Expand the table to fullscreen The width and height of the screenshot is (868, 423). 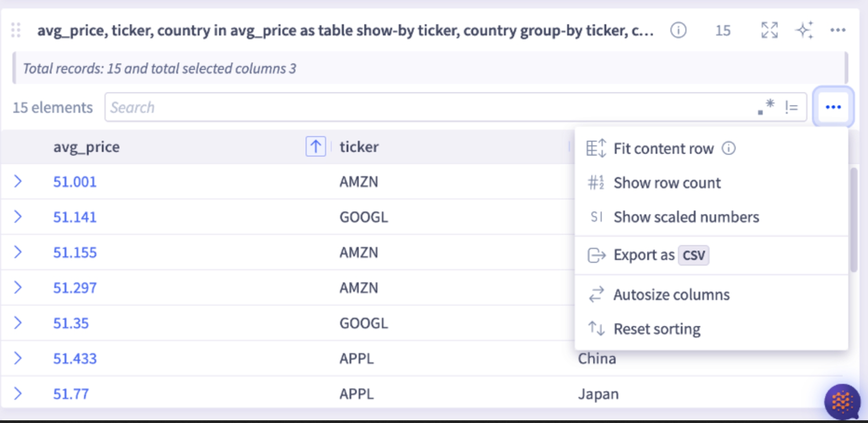tap(769, 30)
